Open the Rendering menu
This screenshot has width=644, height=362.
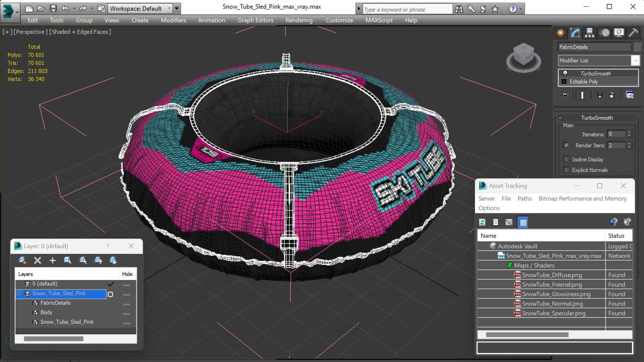tap(299, 20)
